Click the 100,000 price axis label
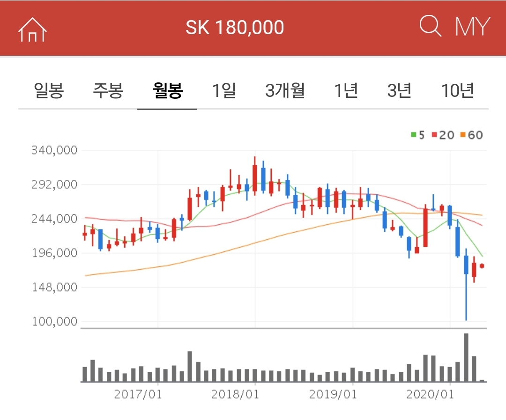The image size is (506, 420). (54, 321)
